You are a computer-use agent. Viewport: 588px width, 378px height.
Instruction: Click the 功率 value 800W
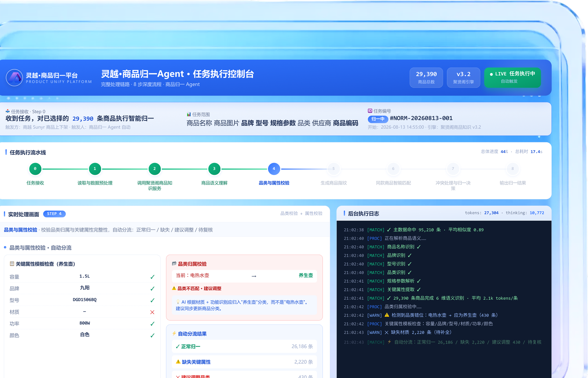click(x=85, y=323)
